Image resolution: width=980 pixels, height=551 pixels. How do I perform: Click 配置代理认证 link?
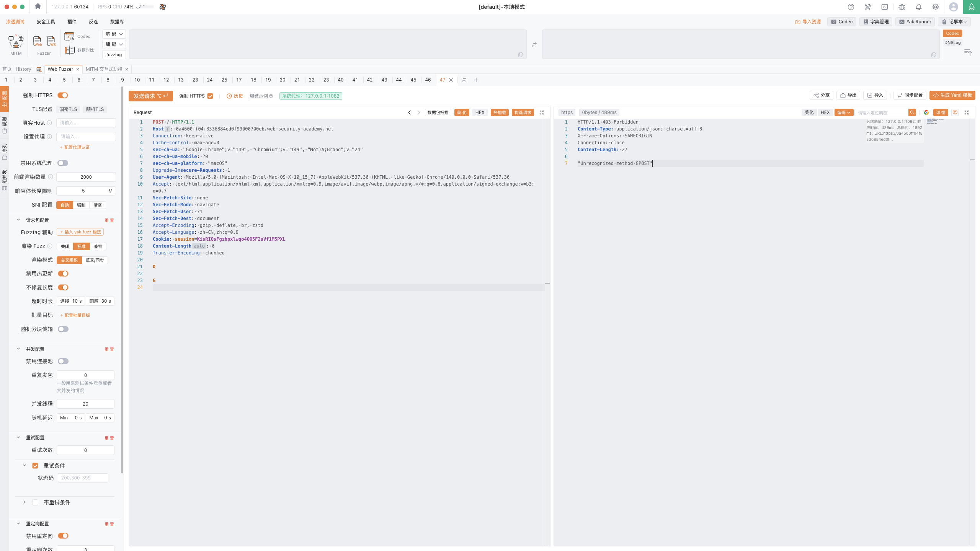point(75,147)
